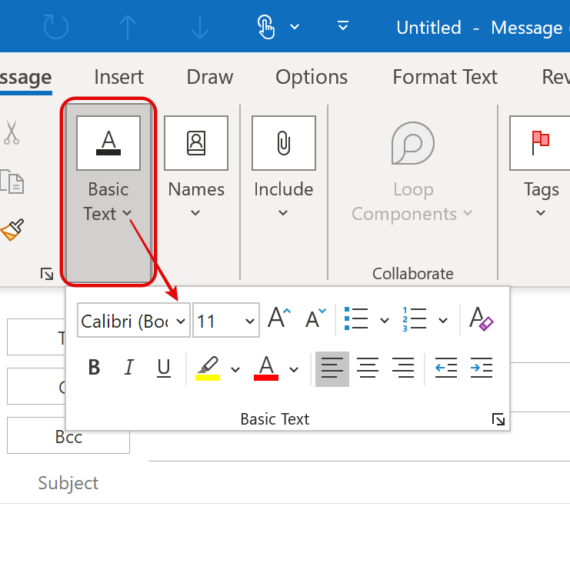This screenshot has height=570, width=570.
Task: Click the Clear All Formatting icon
Action: [x=481, y=319]
